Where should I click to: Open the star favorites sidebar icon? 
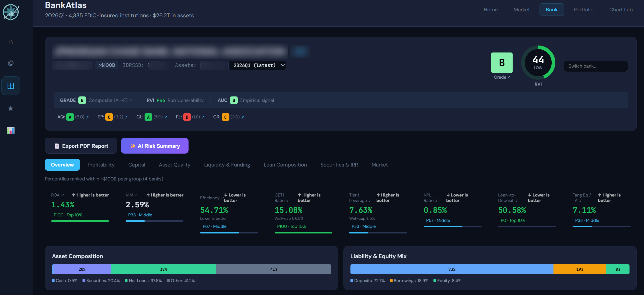coord(11,108)
